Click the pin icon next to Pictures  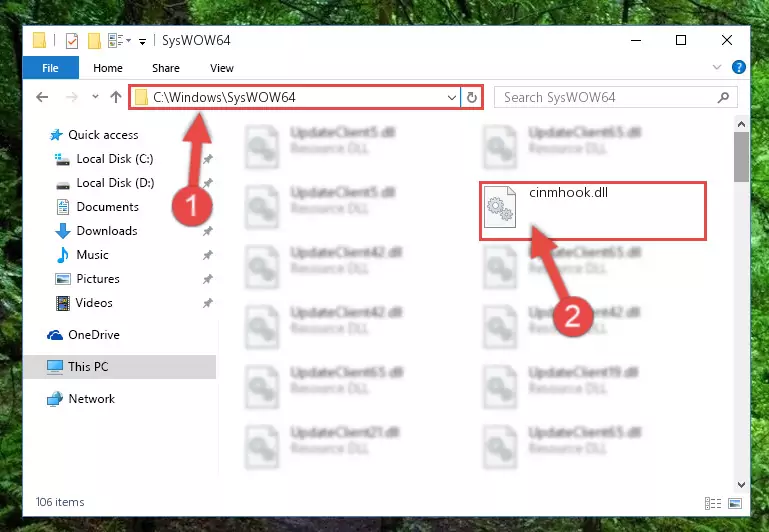(x=208, y=279)
